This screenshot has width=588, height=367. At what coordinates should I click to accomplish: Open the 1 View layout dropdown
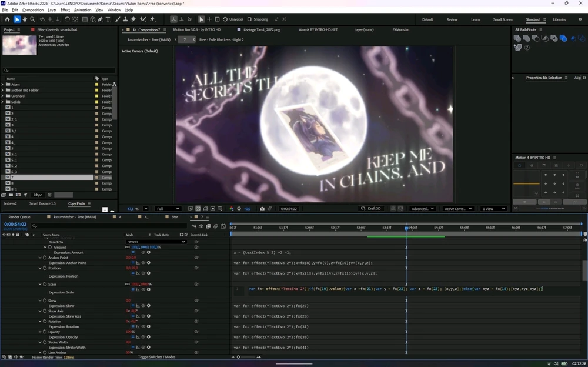(493, 209)
